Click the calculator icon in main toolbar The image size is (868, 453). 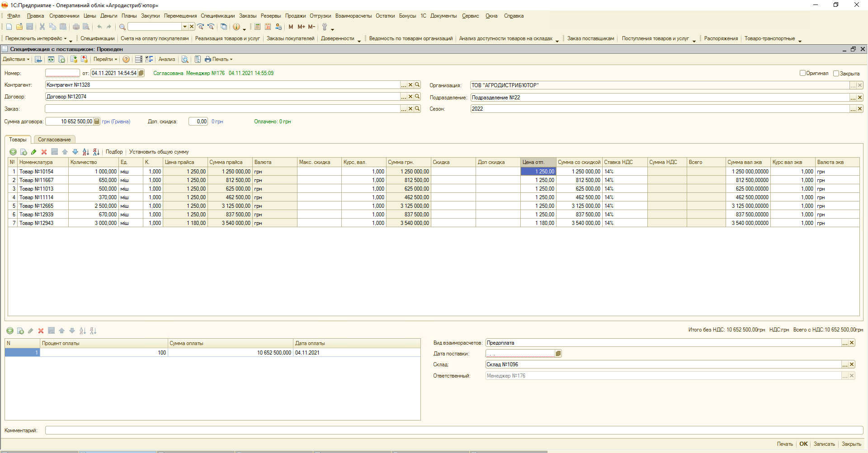(257, 27)
